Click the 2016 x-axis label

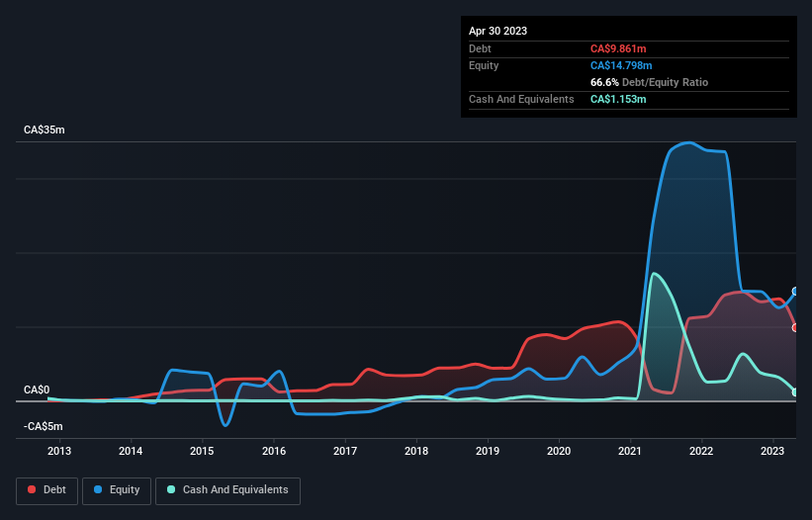[274, 451]
